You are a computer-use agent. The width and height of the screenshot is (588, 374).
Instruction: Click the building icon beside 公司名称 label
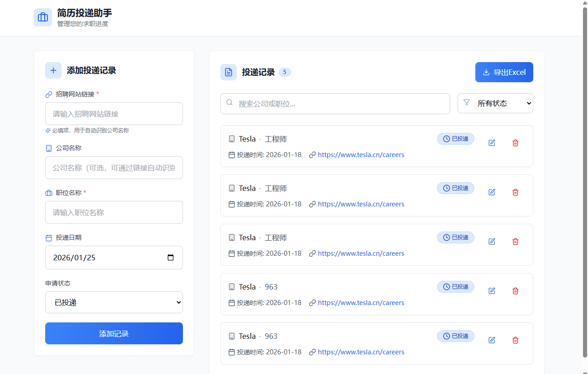(49, 148)
